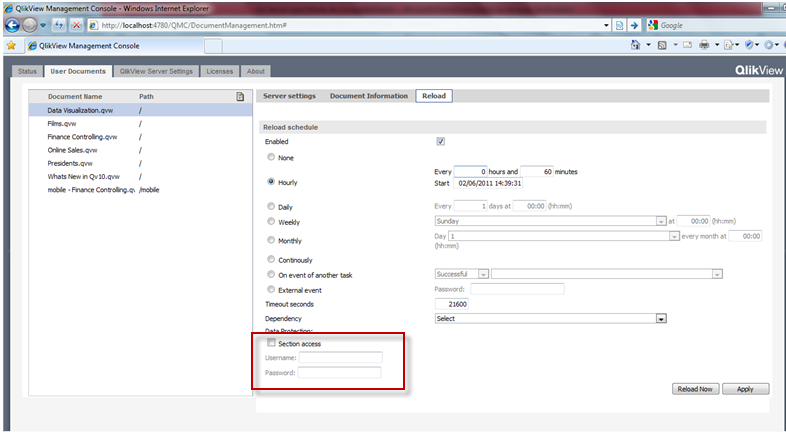Viewport: 786px width, 432px height.
Task: Open a new browser tab
Action: 213,46
